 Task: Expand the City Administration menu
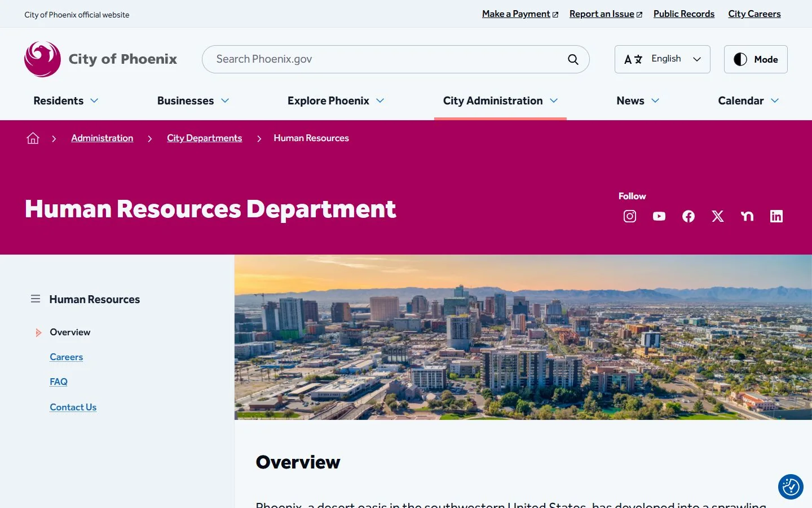[x=500, y=100]
